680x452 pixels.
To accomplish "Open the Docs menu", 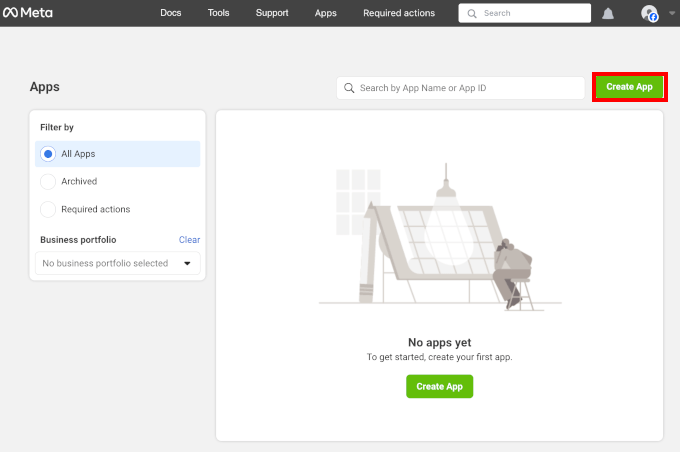I will pyautogui.click(x=171, y=13).
